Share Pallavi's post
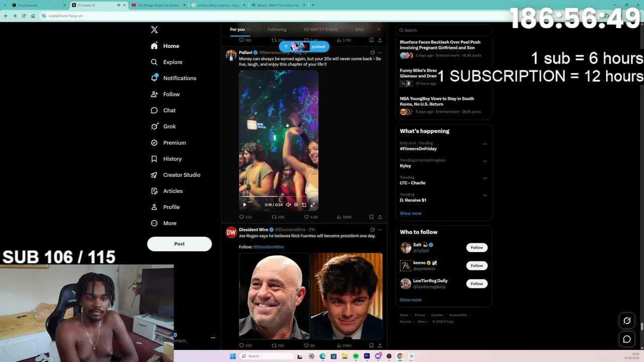 tap(380, 217)
